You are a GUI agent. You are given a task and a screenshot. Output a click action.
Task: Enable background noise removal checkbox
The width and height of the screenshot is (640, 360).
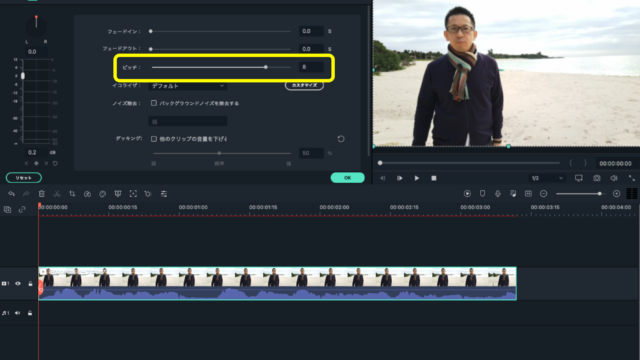tap(154, 103)
